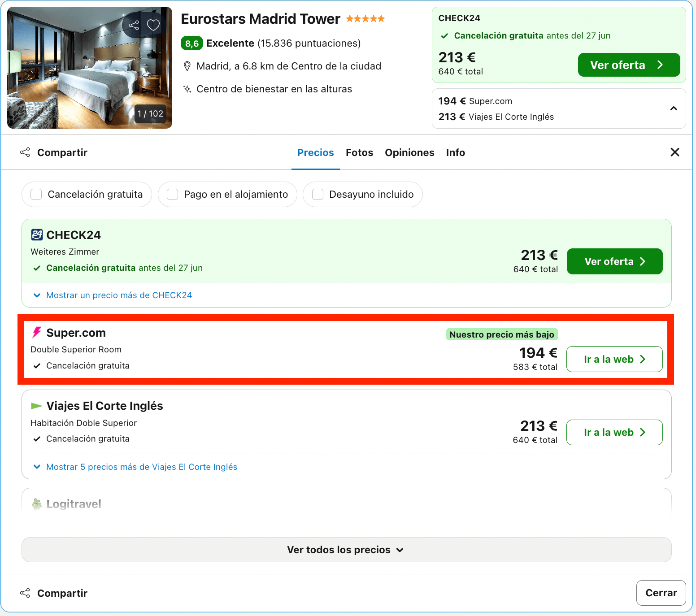Click the Cerrar button

point(661,593)
